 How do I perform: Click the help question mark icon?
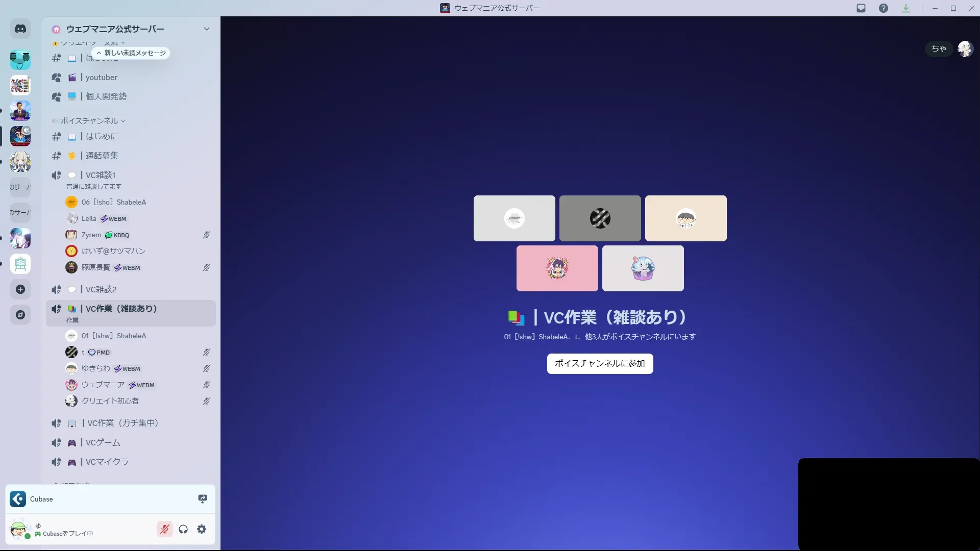pos(884,8)
